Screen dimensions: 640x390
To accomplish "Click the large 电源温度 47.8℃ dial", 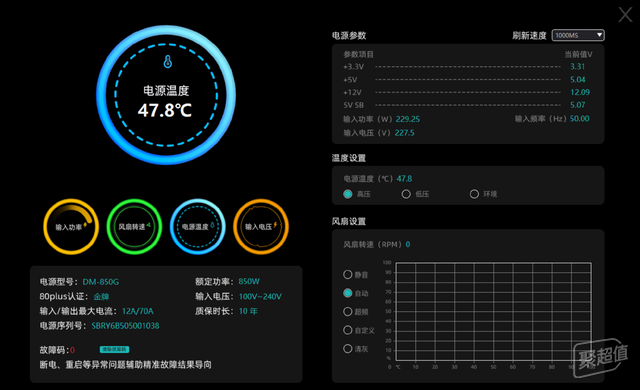I will click(166, 95).
